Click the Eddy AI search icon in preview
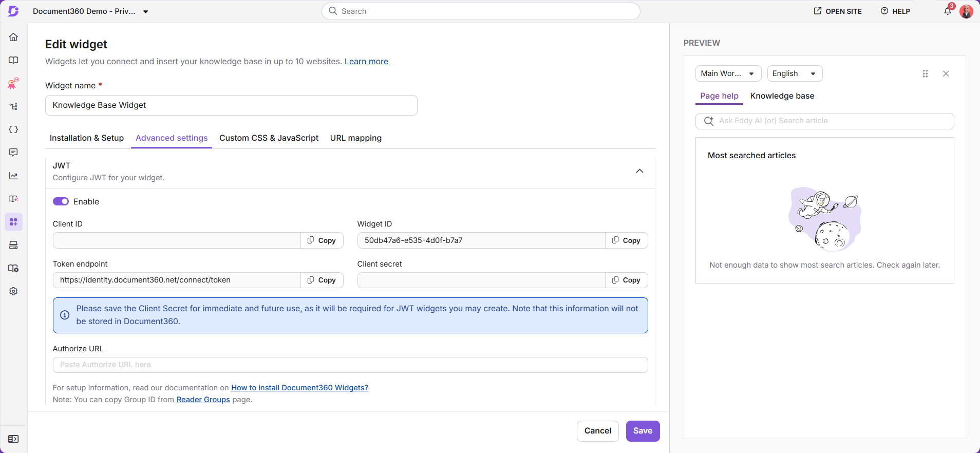The image size is (980, 453). point(709,121)
